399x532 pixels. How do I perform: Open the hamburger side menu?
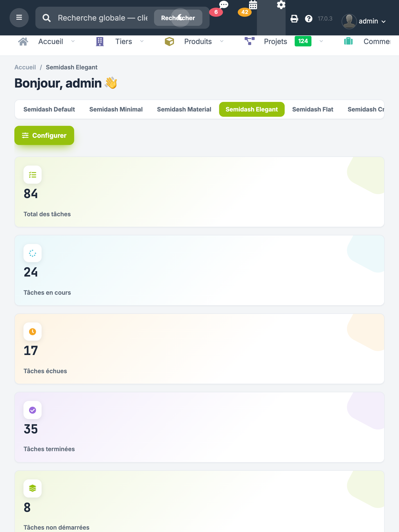pyautogui.click(x=19, y=18)
